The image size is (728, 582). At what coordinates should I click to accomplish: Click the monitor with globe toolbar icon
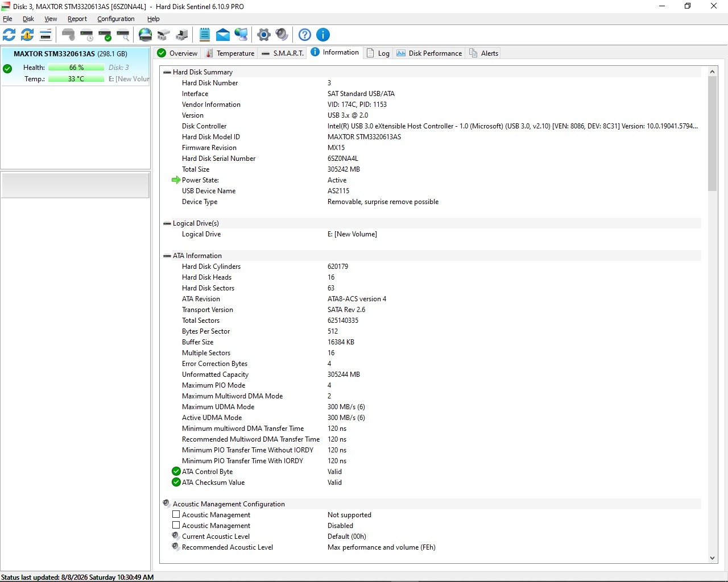[x=241, y=35]
